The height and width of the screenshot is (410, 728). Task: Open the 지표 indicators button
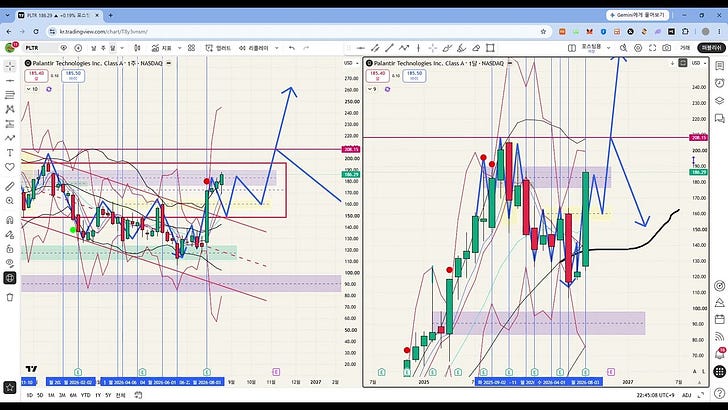(x=162, y=48)
